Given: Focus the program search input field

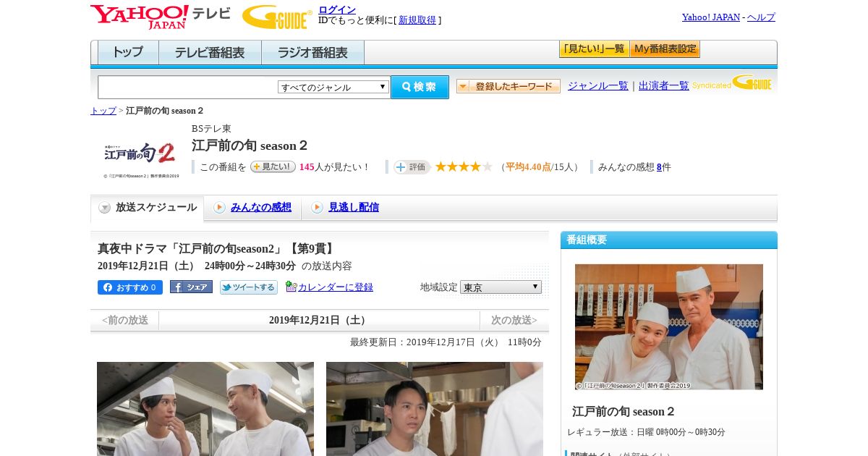Looking at the screenshot, I should coord(187,87).
